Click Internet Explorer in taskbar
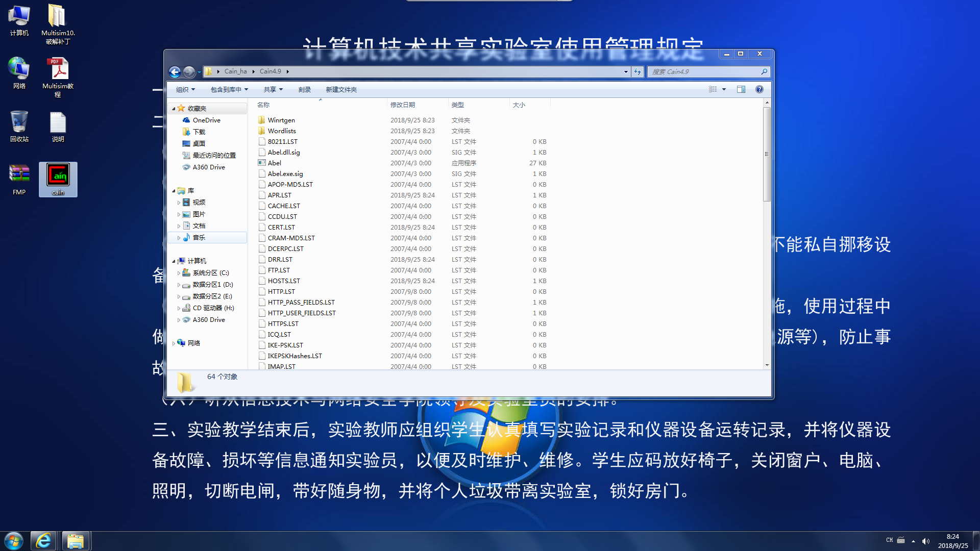Image resolution: width=980 pixels, height=551 pixels. click(43, 541)
